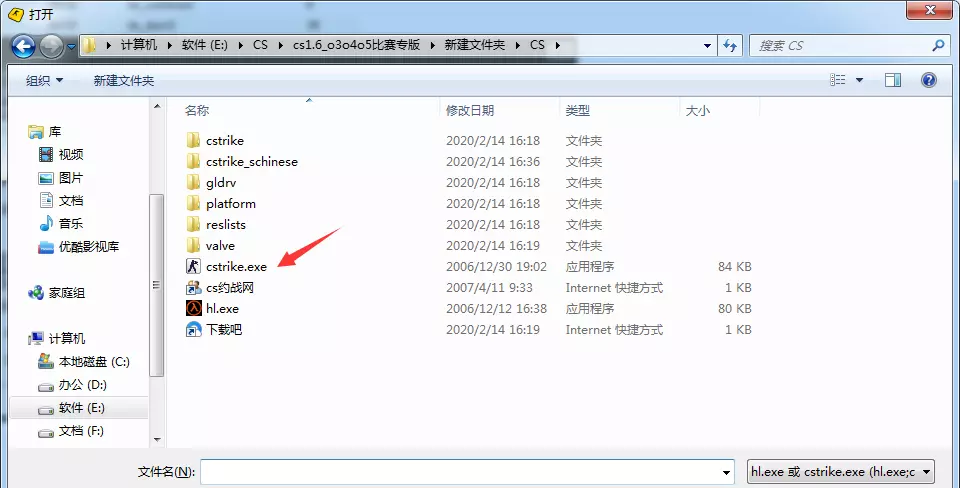
Task: Select 本地磁盘 (C:) in sidebar
Action: (x=94, y=362)
